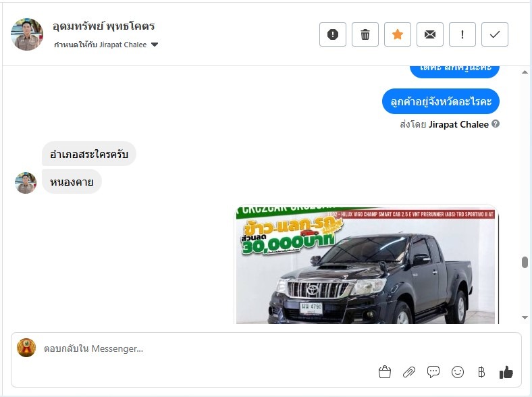
Task: Mark conversation done with checkmark button
Action: coord(495,34)
